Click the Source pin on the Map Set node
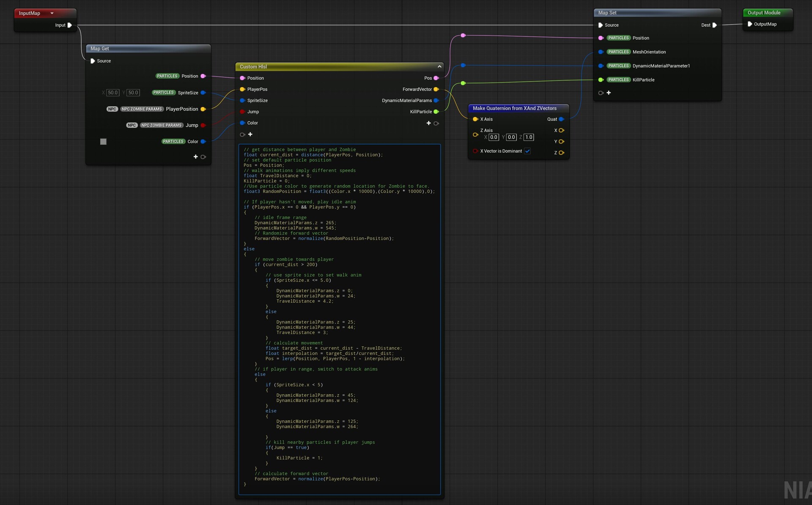Image resolution: width=812 pixels, height=505 pixels. pos(601,25)
